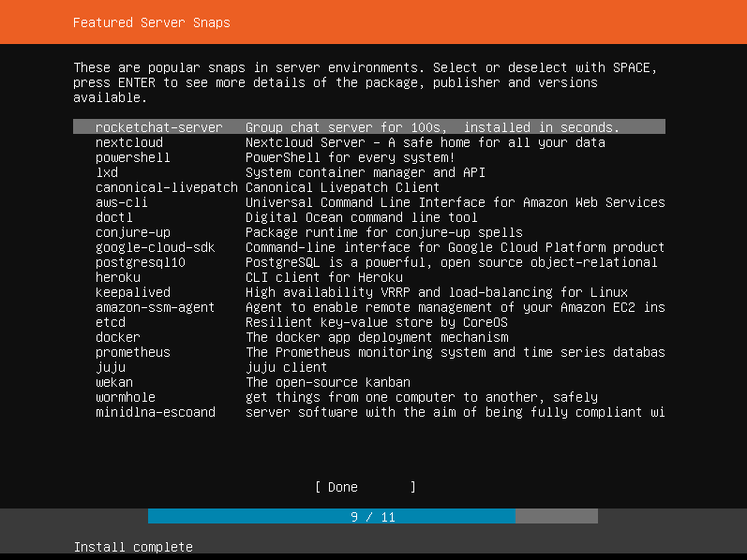Click description 'The docker app deployment mechanism'
This screenshot has width=747, height=560.
(377, 337)
